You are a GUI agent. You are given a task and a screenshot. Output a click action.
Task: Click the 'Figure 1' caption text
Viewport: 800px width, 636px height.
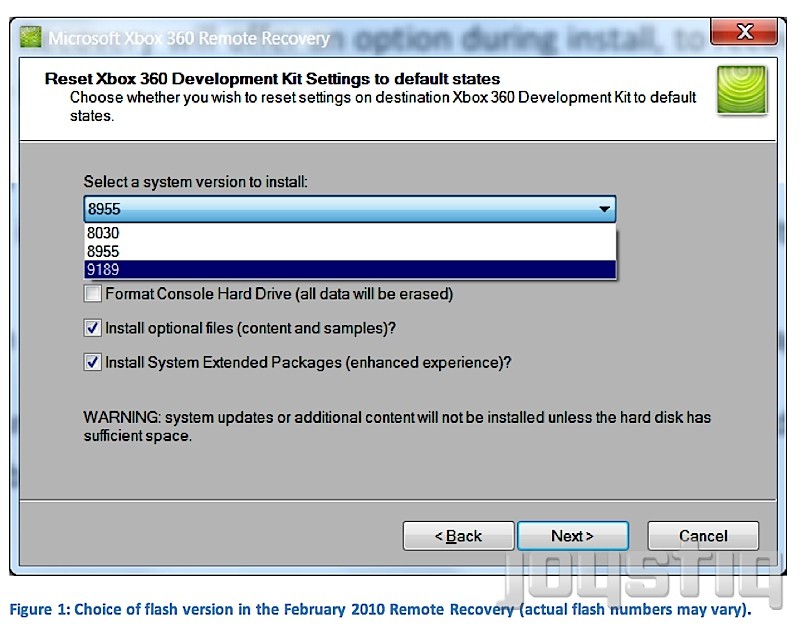click(x=380, y=609)
